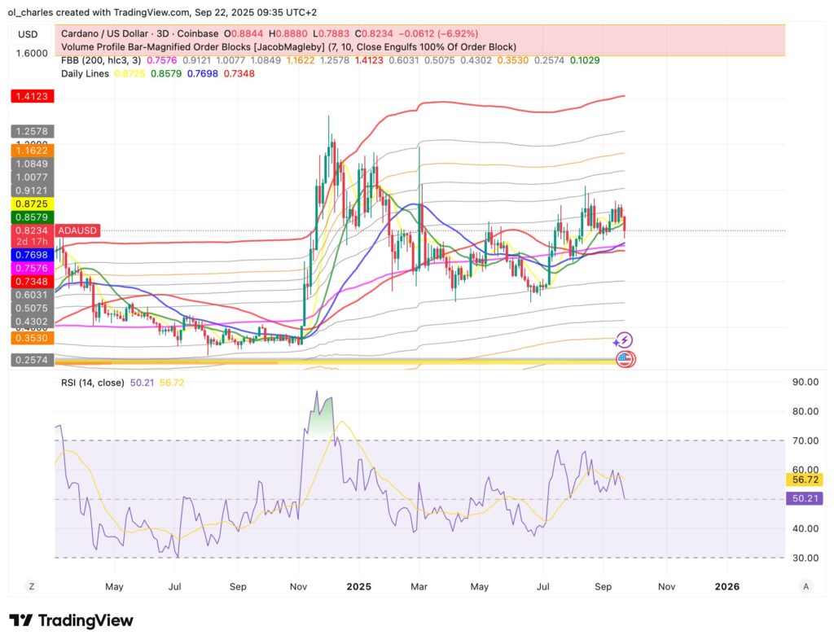
Task: Select the ADAUSD symbol label on price axis
Action: point(77,230)
